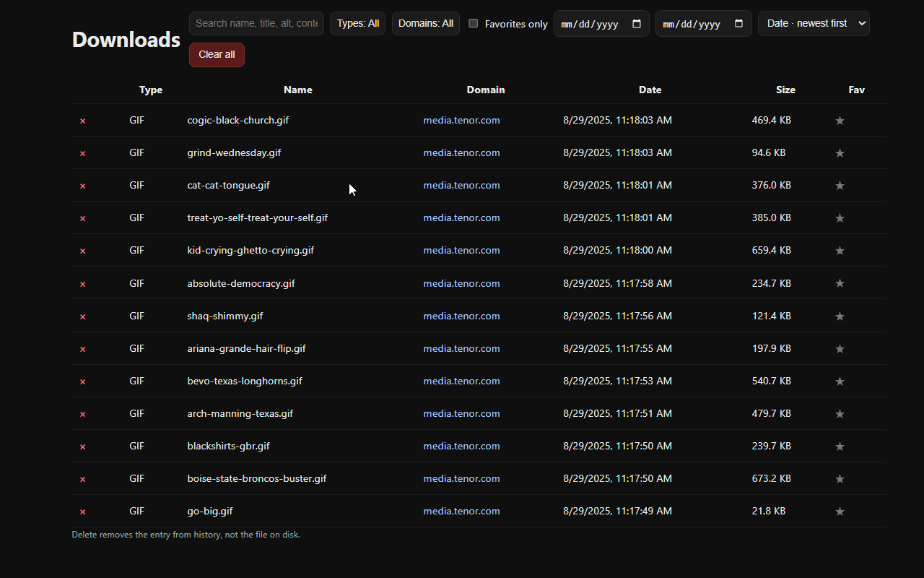This screenshot has width=924, height=578.
Task: Enable the Favorites only checkbox
Action: coord(474,23)
